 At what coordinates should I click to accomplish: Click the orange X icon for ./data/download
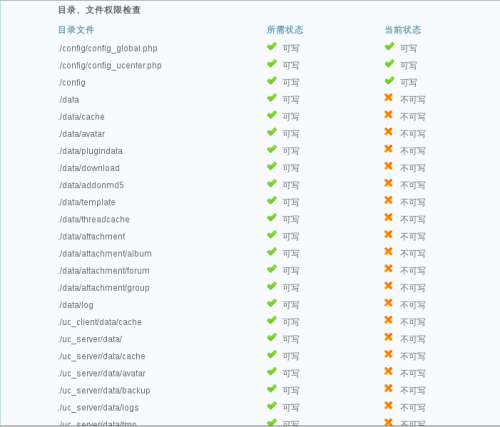(x=388, y=166)
